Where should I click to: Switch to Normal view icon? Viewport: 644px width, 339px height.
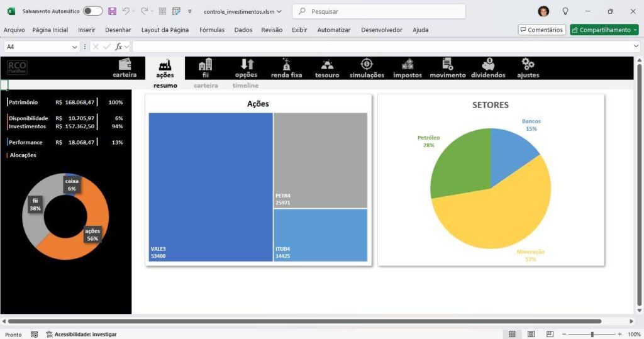click(x=512, y=334)
